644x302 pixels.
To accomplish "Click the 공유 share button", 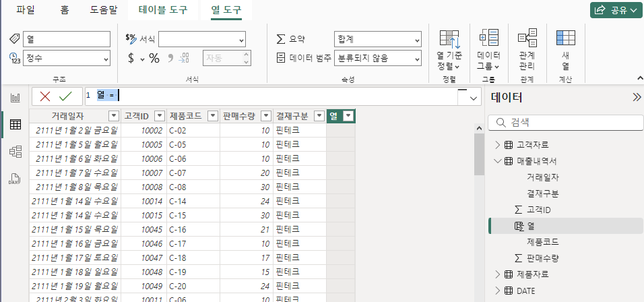I will tap(616, 10).
